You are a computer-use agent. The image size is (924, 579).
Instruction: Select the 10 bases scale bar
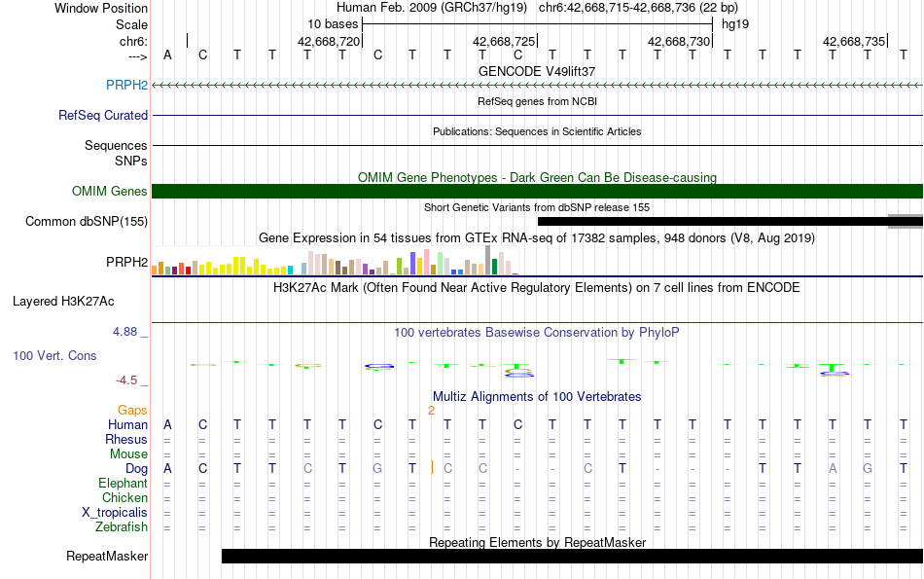pos(538,24)
